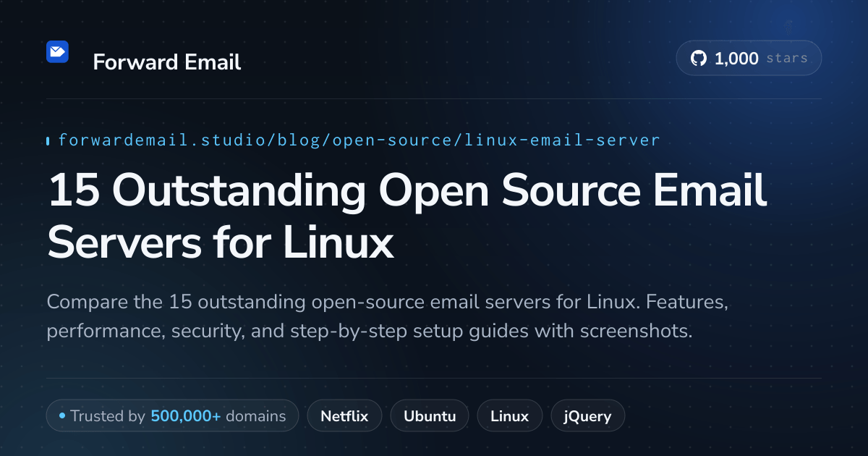The height and width of the screenshot is (456, 868).
Task: Click the Trusted by 500,000+ domains badge
Action: coord(172,416)
